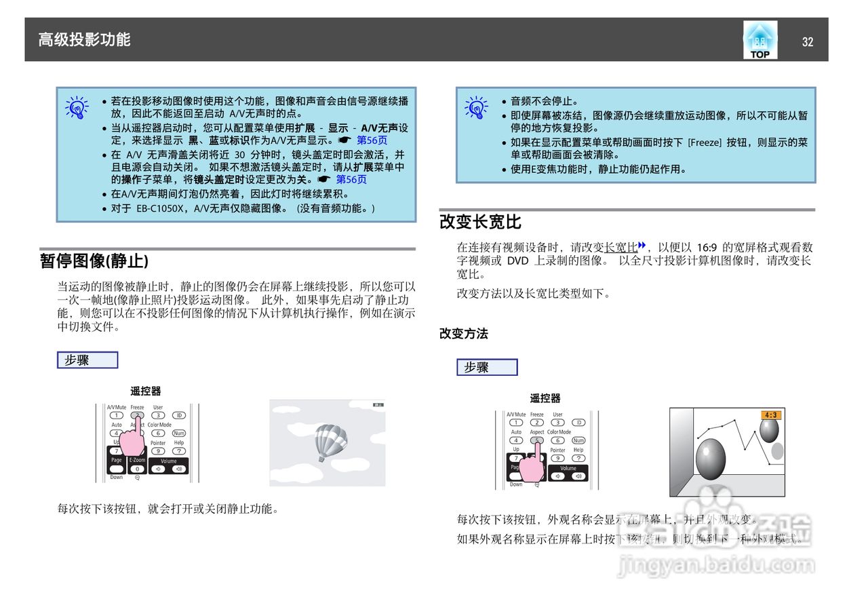Viewport: 868px width, 614px height.
Task: Mute audio with the Volume down speaker key
Action: pos(158,468)
